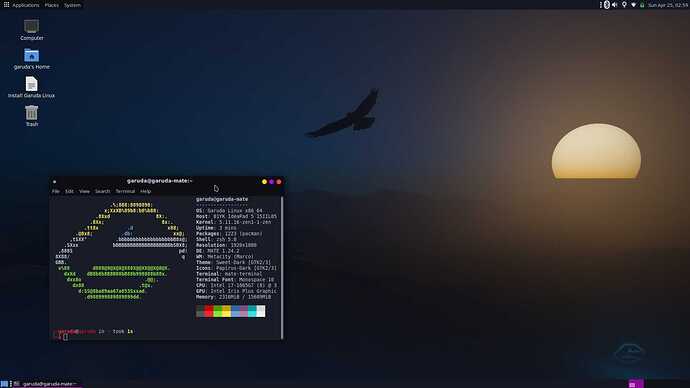Viewport: 690px width, 388px height.
Task: Click the location pin tray icon
Action: [624, 5]
